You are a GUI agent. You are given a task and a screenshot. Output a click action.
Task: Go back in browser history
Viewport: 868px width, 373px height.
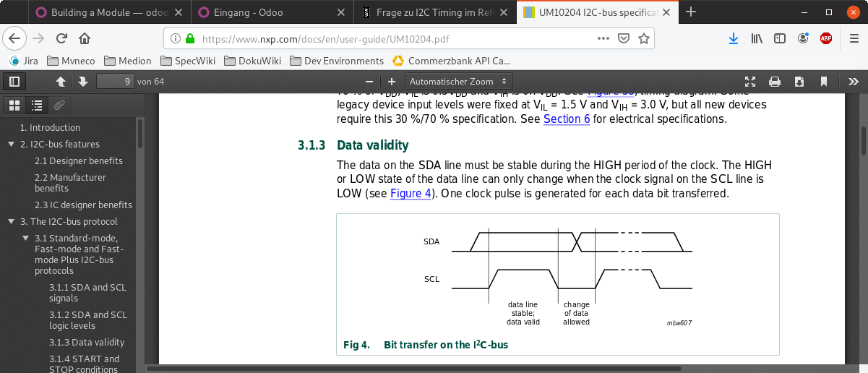tap(16, 38)
